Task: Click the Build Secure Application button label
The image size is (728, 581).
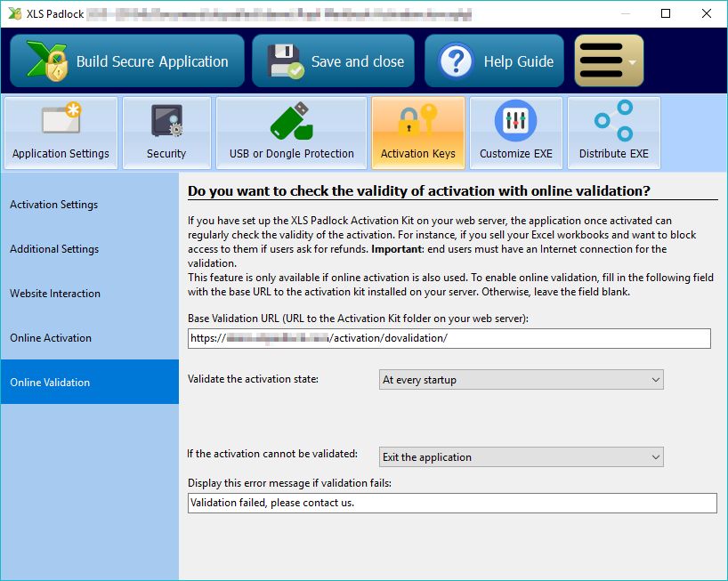Action: pyautogui.click(x=152, y=61)
